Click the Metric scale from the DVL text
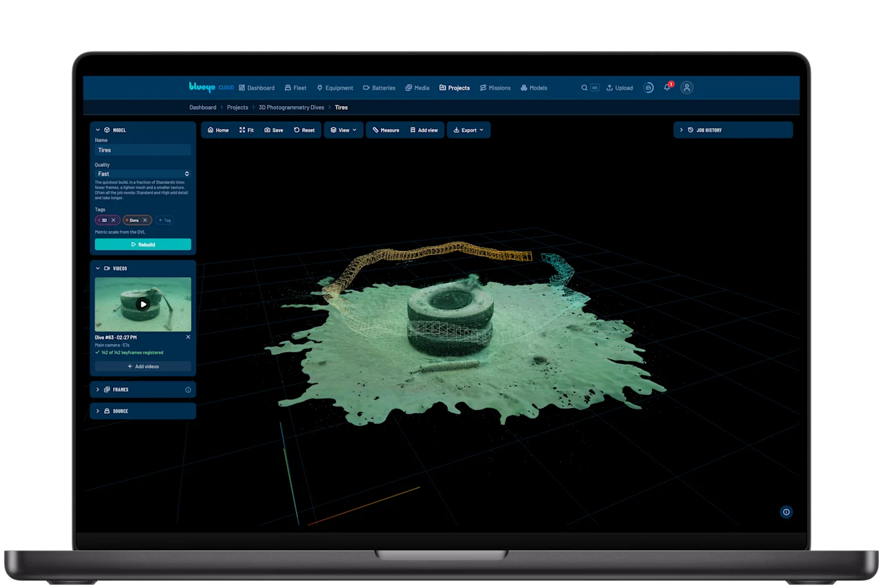Viewport: 883px width, 588px height. coord(120,232)
